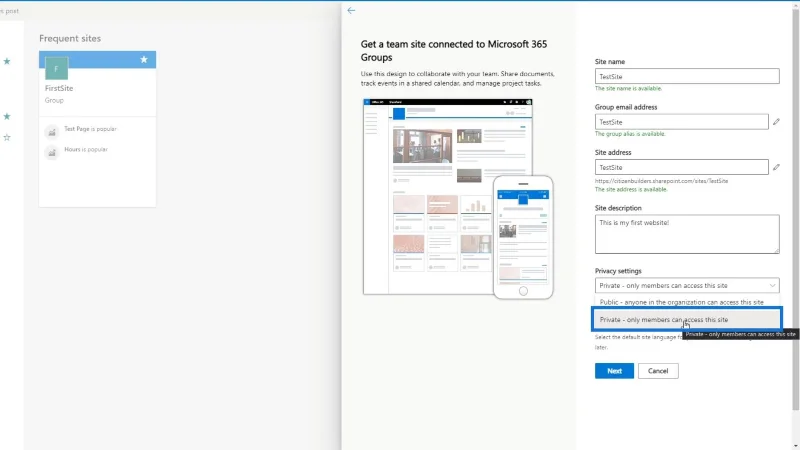The height and width of the screenshot is (450, 800).
Task: Click 'The site name is available.' message
Action: point(628,88)
